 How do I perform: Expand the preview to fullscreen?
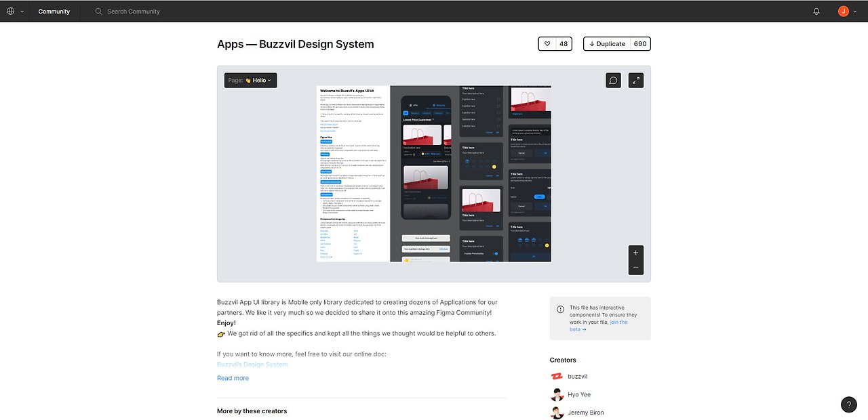tap(636, 80)
